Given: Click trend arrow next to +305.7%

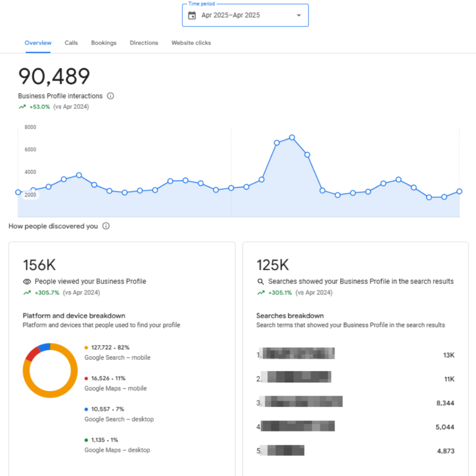Looking at the screenshot, I should (27, 293).
